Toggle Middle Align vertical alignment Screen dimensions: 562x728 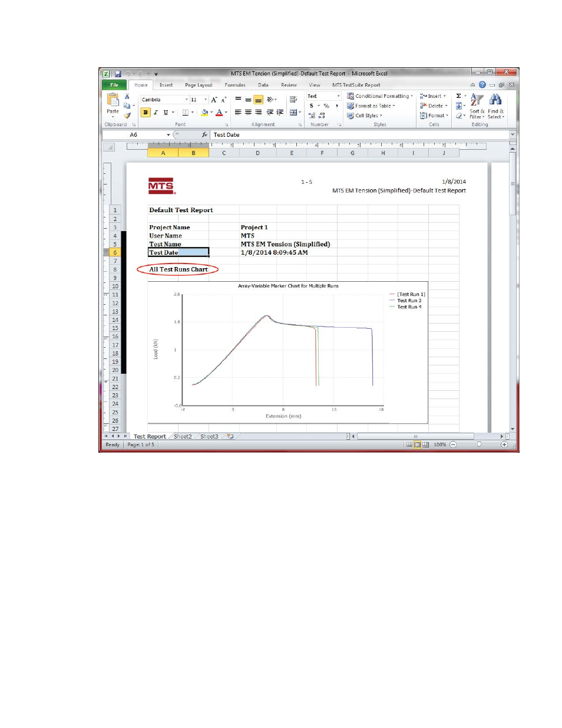[x=248, y=100]
